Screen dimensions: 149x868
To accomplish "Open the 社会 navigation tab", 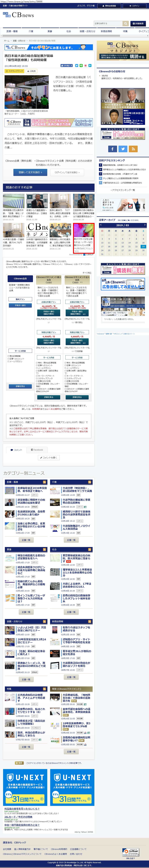I will click(x=69, y=31).
